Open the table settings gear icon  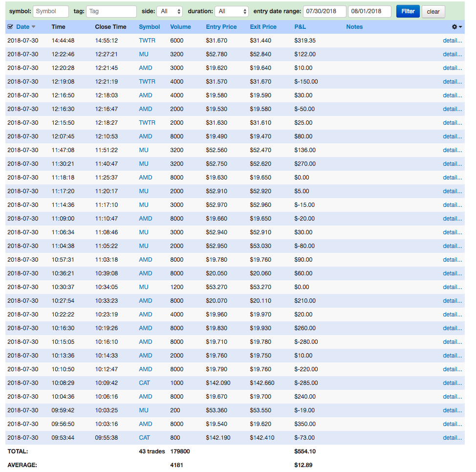pos(454,27)
